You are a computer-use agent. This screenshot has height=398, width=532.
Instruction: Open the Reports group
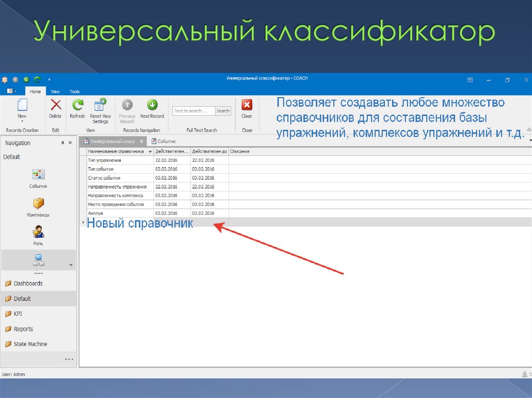click(x=38, y=329)
